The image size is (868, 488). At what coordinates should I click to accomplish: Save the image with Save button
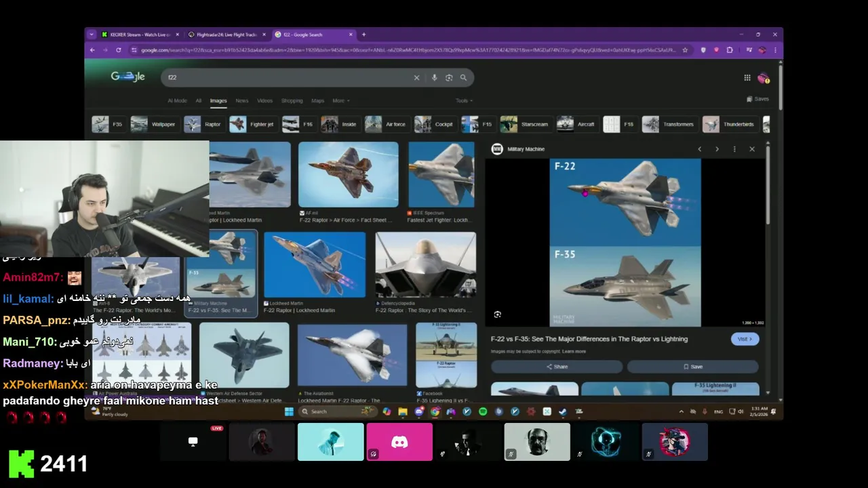coord(692,367)
